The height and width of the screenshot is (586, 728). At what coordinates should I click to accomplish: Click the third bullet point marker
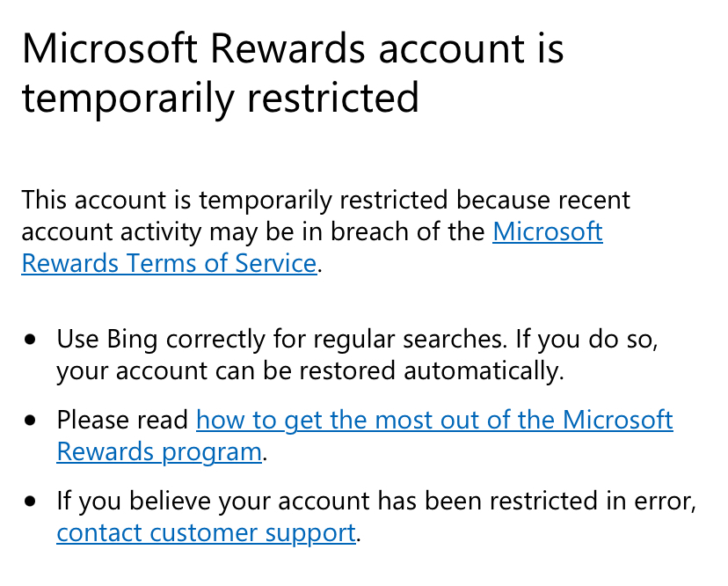(x=31, y=502)
